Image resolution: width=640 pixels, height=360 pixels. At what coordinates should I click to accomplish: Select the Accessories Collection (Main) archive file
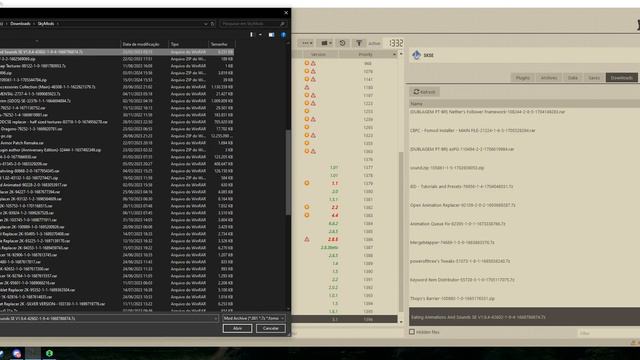coord(117,87)
